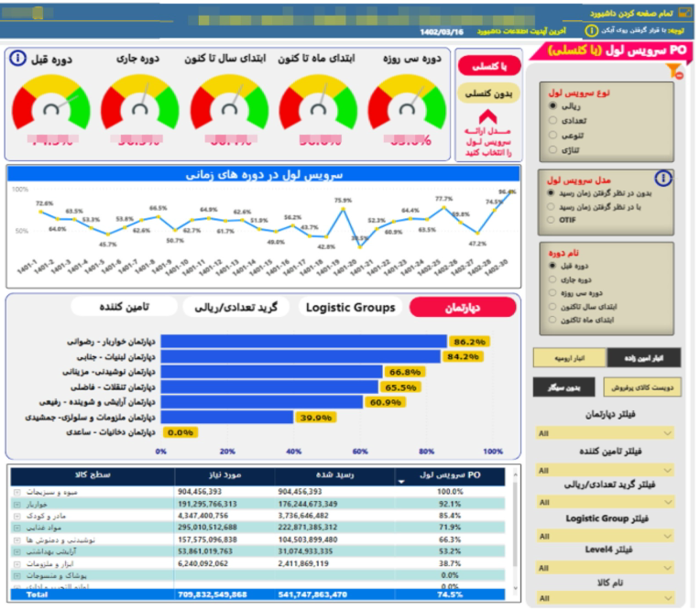Switch to the Logistic Groups tab

[350, 307]
